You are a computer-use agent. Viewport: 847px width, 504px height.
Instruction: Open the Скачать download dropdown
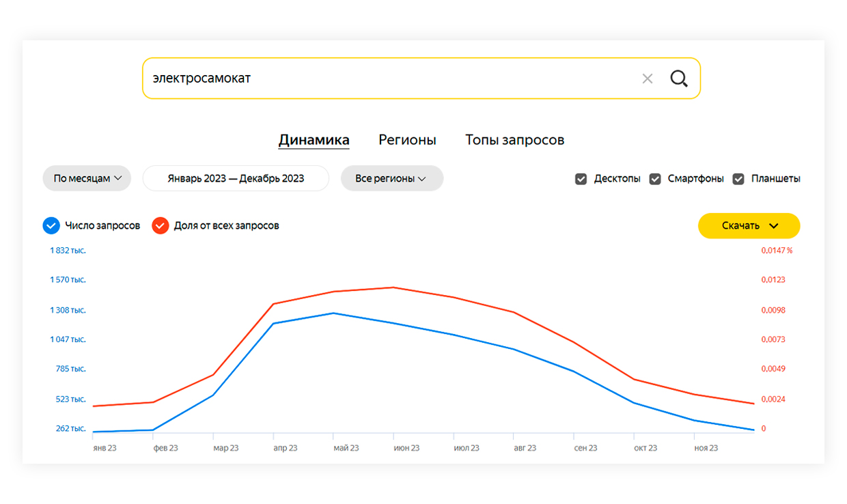coord(749,225)
